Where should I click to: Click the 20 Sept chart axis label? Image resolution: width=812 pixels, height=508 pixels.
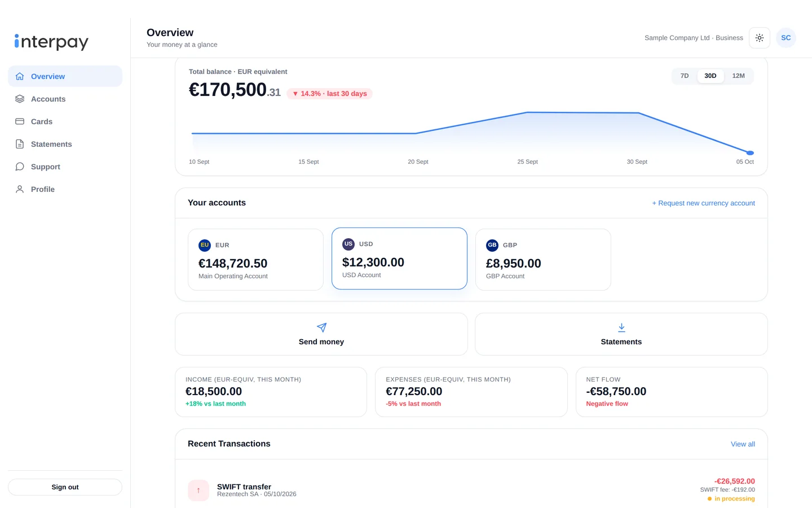pyautogui.click(x=418, y=161)
